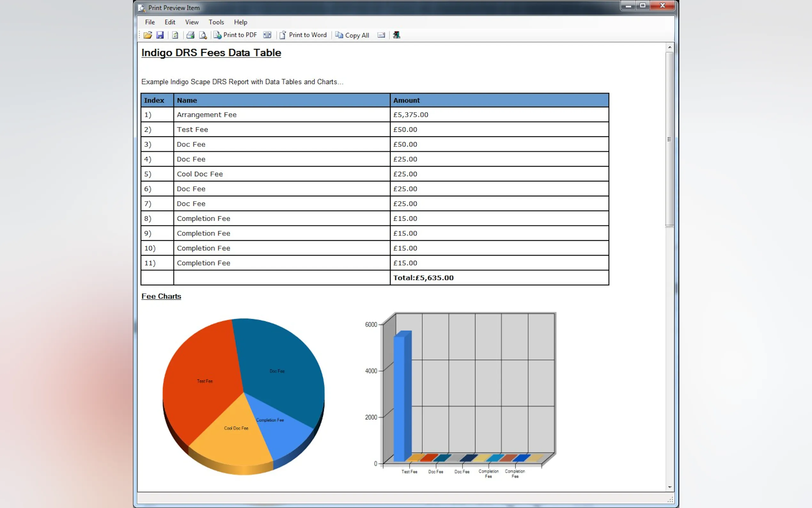Click the tall blue bar in chart
The width and height of the screenshot is (812, 508).
pyautogui.click(x=400, y=396)
